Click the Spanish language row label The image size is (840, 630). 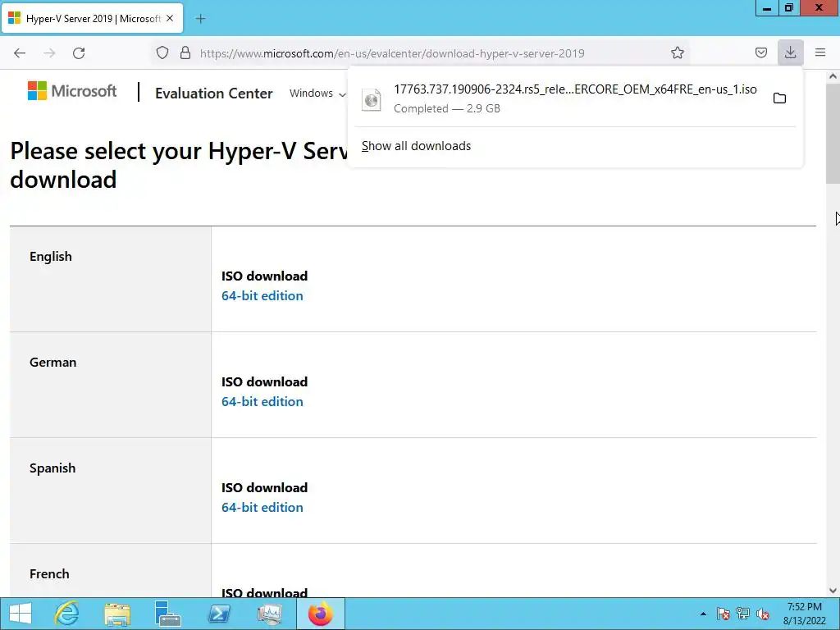tap(52, 468)
